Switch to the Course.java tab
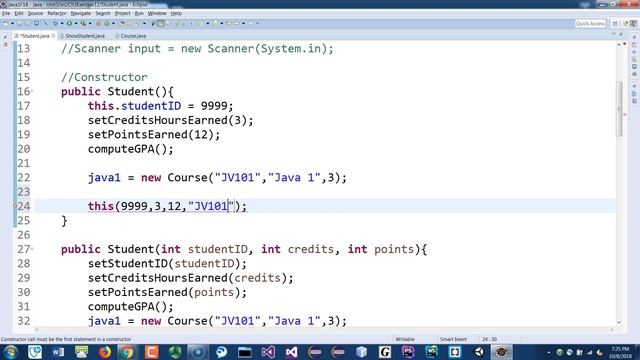The width and height of the screenshot is (640, 360). coord(133,36)
